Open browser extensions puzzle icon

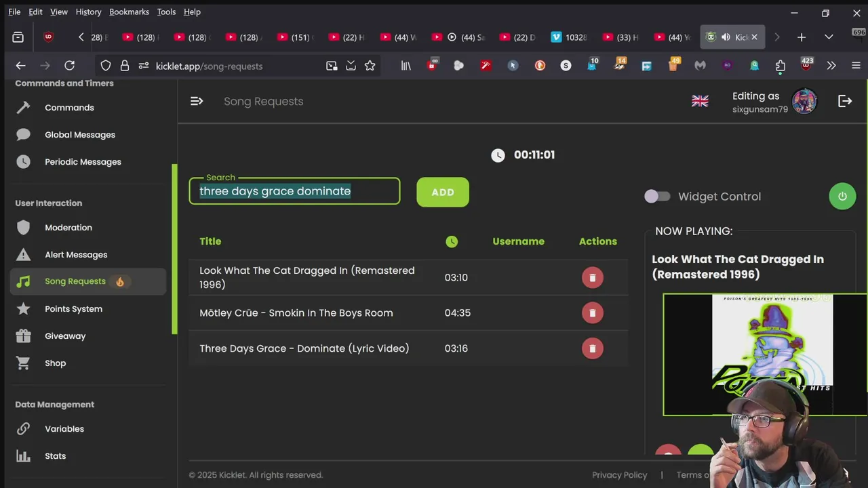point(780,66)
